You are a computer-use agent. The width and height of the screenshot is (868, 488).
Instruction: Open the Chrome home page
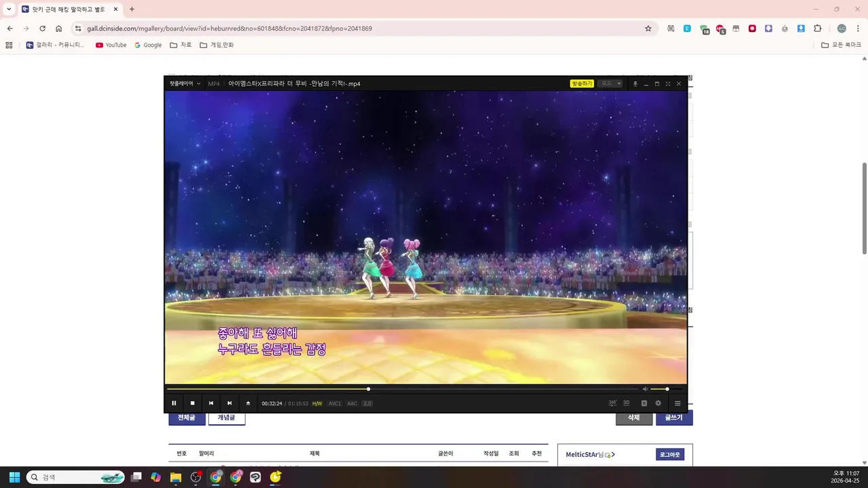click(59, 28)
